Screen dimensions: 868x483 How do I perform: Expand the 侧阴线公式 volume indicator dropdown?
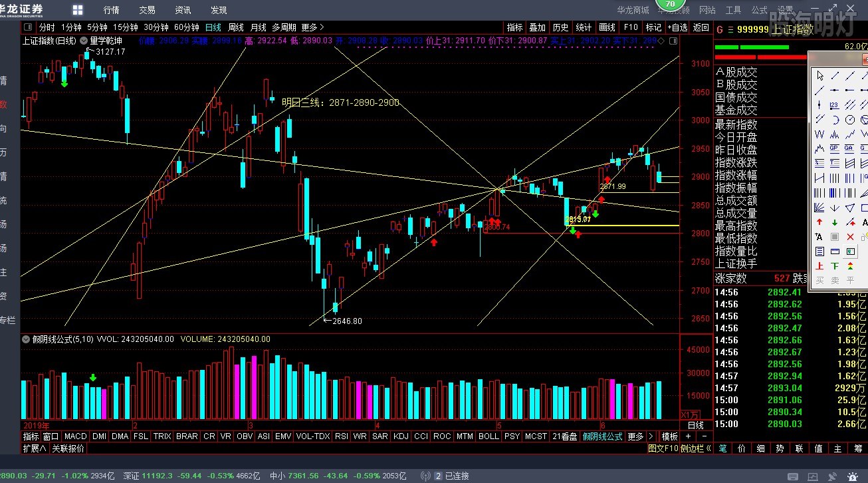pyautogui.click(x=27, y=339)
